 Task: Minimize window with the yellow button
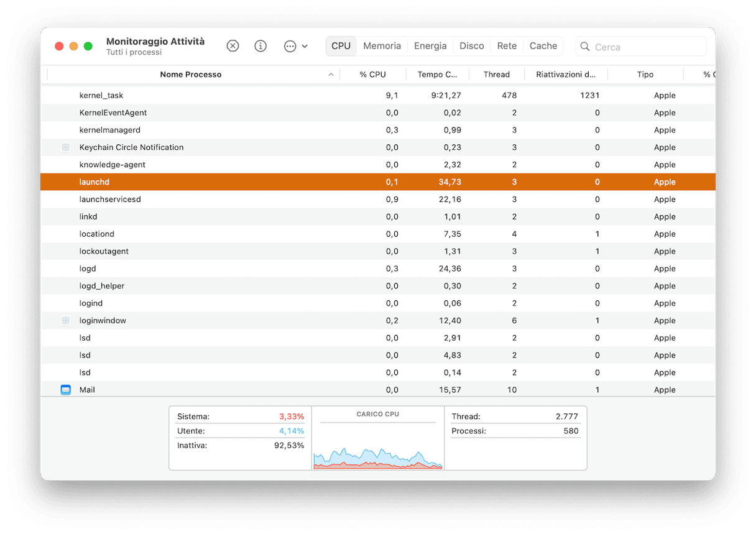(73, 46)
